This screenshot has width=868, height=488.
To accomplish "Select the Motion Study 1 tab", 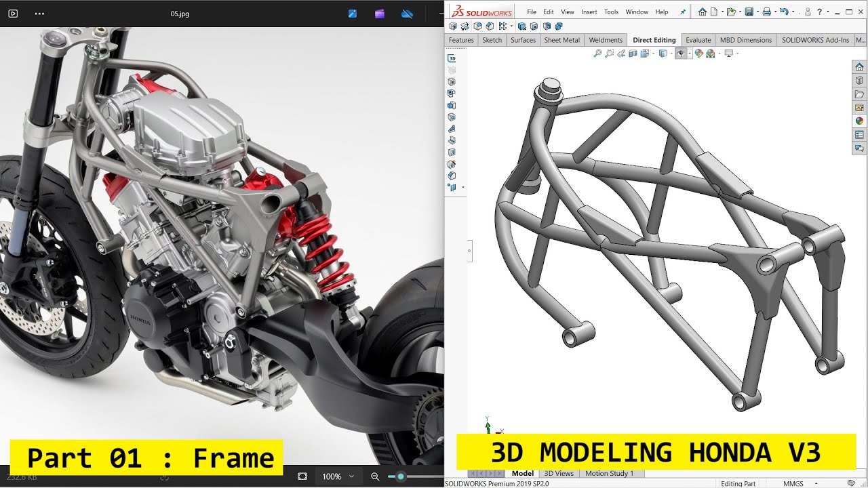I will pos(609,473).
